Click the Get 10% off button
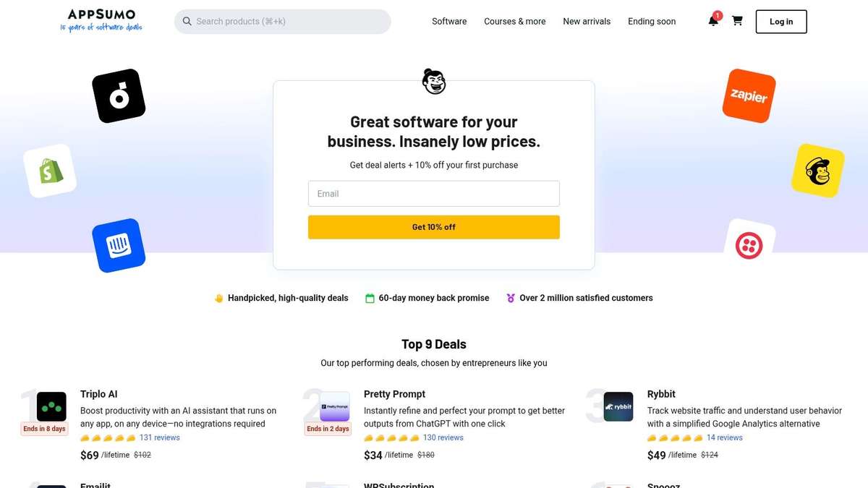This screenshot has height=488, width=868. [x=433, y=226]
